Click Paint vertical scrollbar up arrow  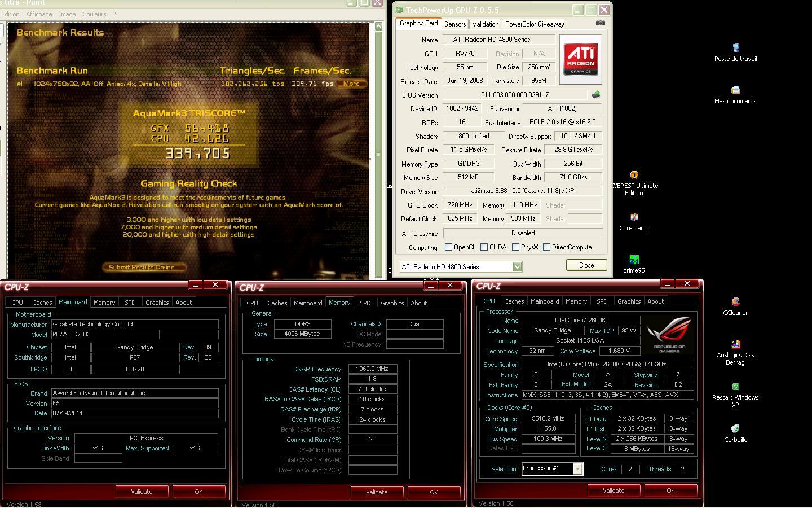pyautogui.click(x=379, y=26)
